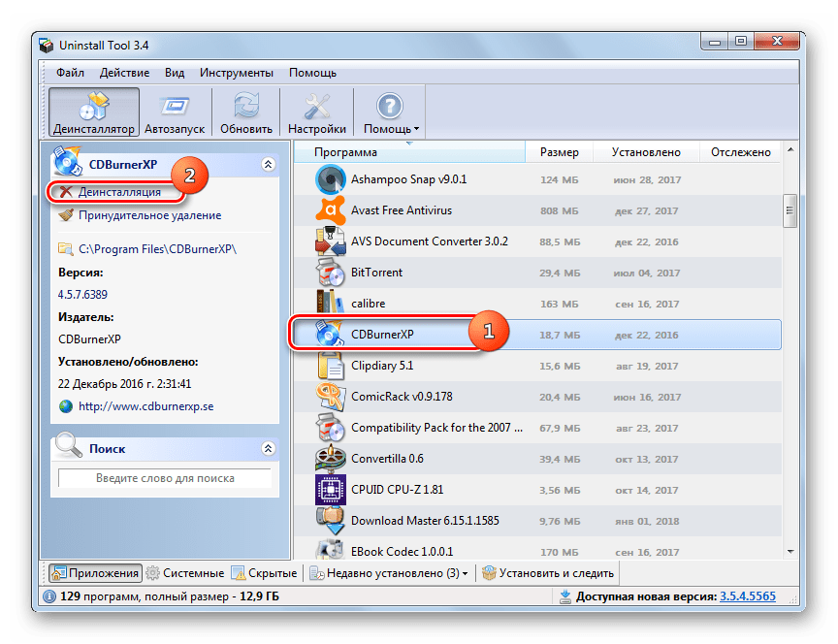Open new version 3.5.4.5565 link

pos(748,596)
